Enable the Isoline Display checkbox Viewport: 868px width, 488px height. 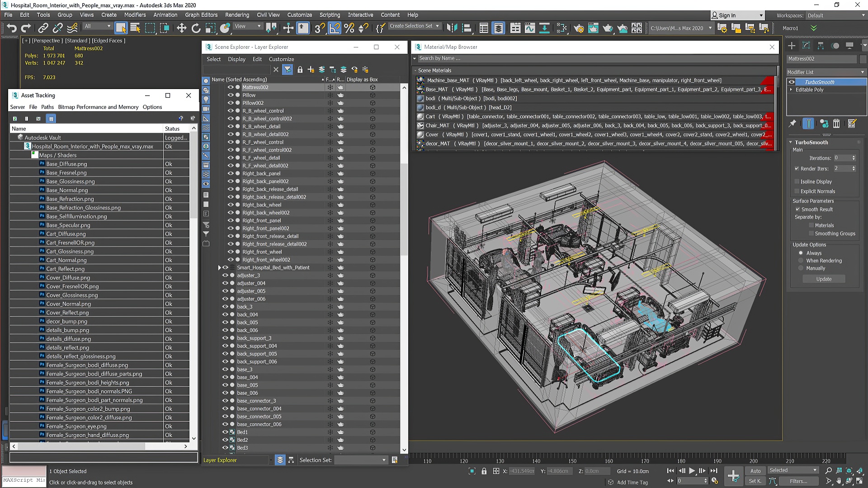click(797, 182)
